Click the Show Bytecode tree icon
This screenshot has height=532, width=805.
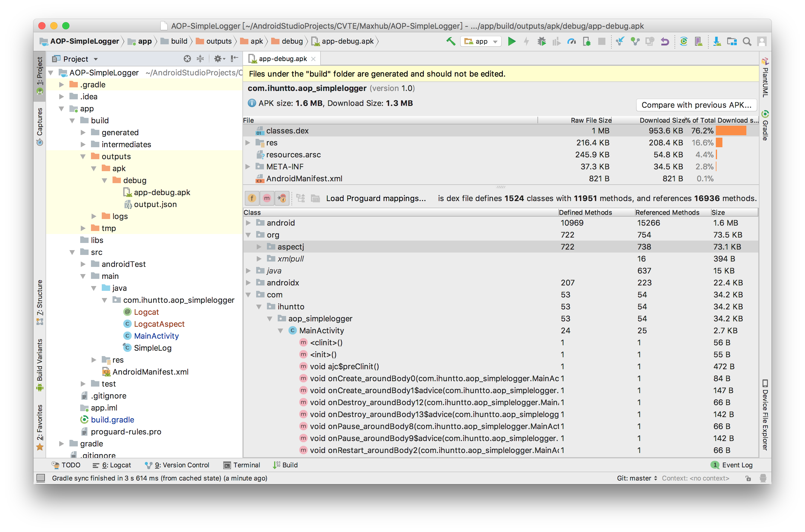point(300,198)
